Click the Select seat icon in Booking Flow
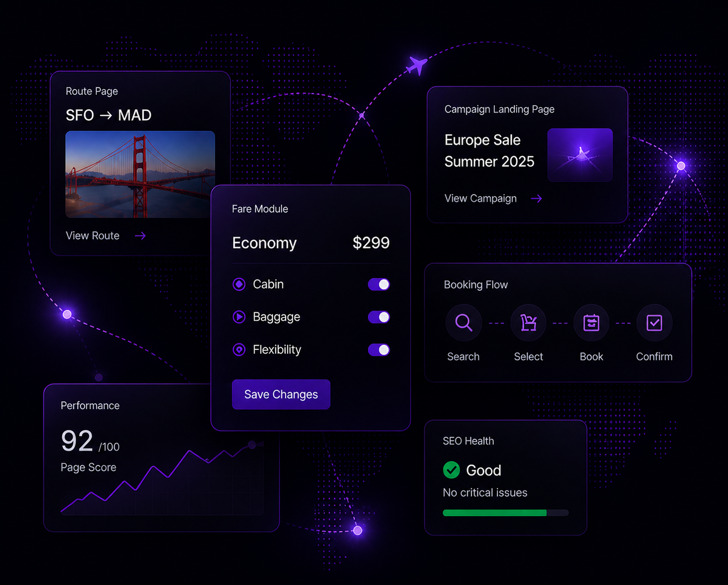This screenshot has width=728, height=585. [x=529, y=323]
